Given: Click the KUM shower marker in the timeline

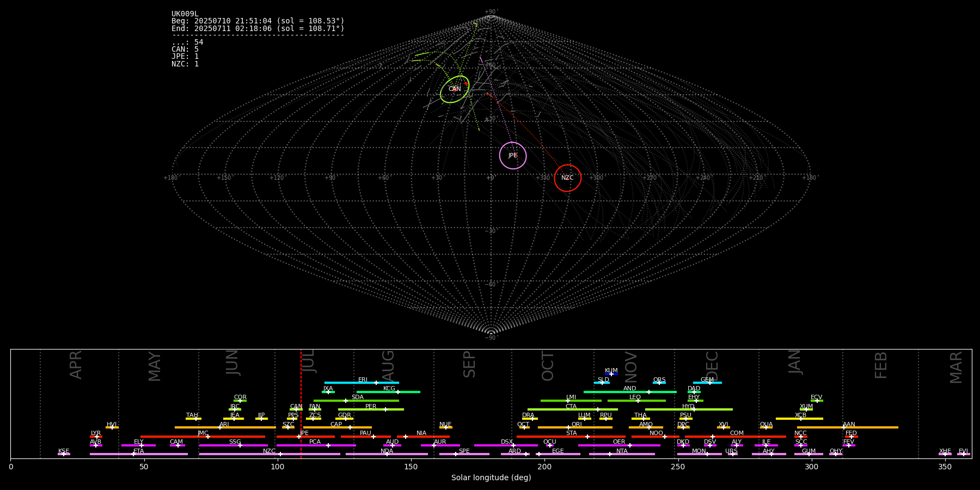Looking at the screenshot, I should tap(611, 374).
